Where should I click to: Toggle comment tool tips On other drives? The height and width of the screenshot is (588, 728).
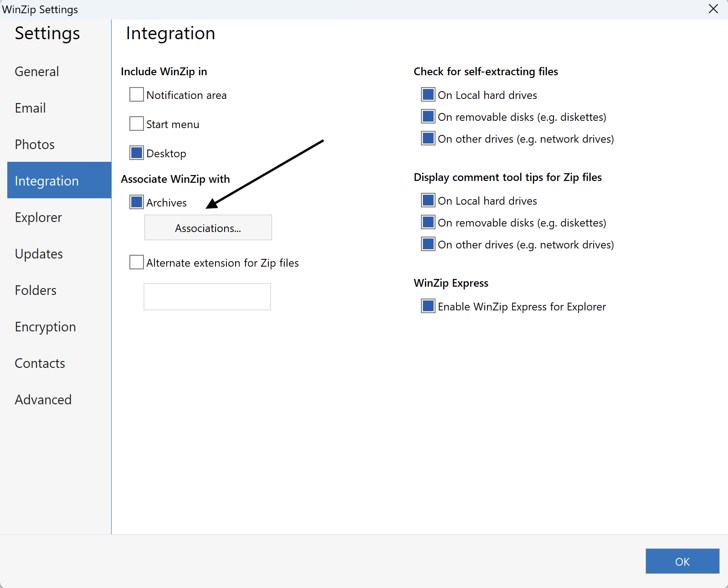click(428, 244)
